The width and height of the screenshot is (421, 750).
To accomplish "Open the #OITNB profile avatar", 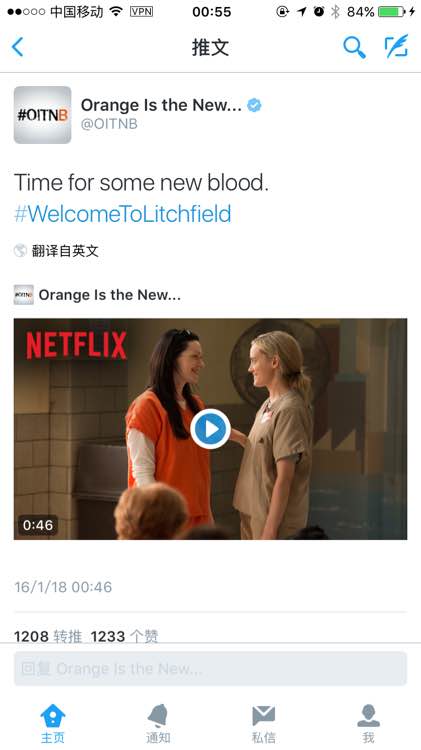I will point(43,115).
